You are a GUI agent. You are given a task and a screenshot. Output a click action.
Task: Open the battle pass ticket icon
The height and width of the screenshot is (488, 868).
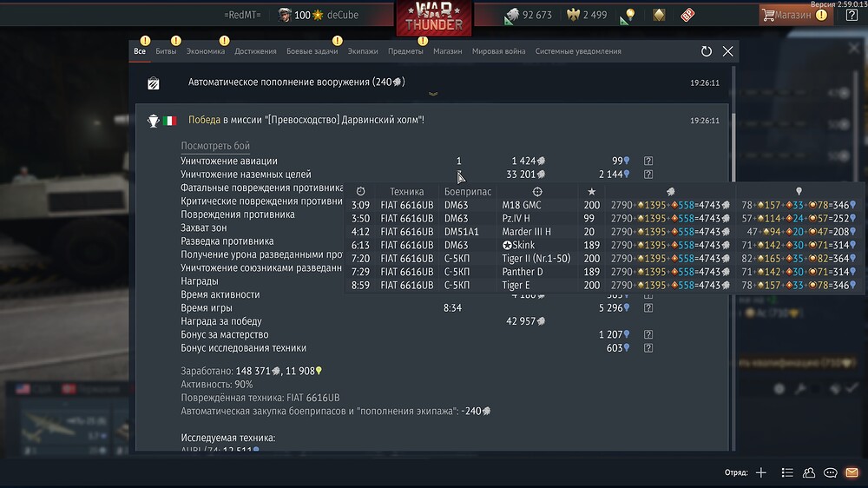687,15
